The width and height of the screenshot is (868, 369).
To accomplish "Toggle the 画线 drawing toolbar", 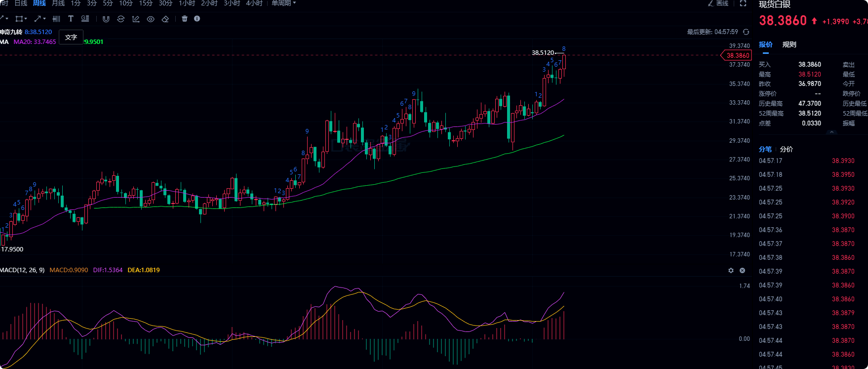I will (x=718, y=3).
